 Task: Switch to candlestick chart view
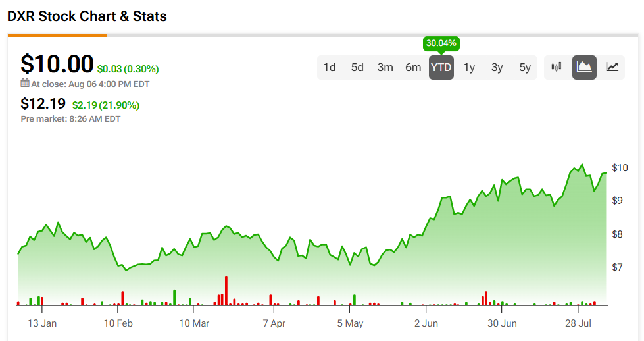[x=557, y=67]
